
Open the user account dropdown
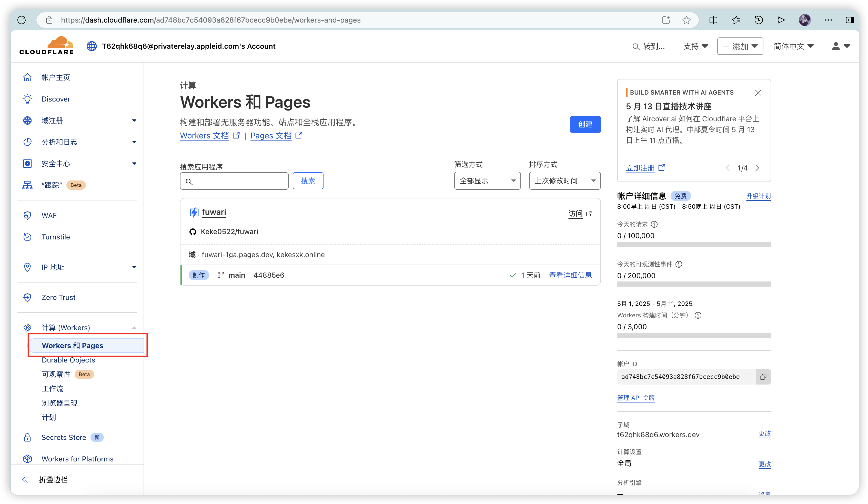(841, 46)
